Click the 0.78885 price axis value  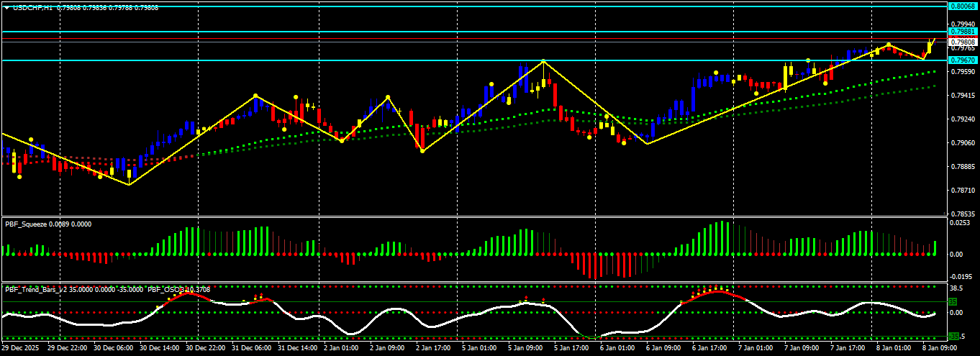963,166
